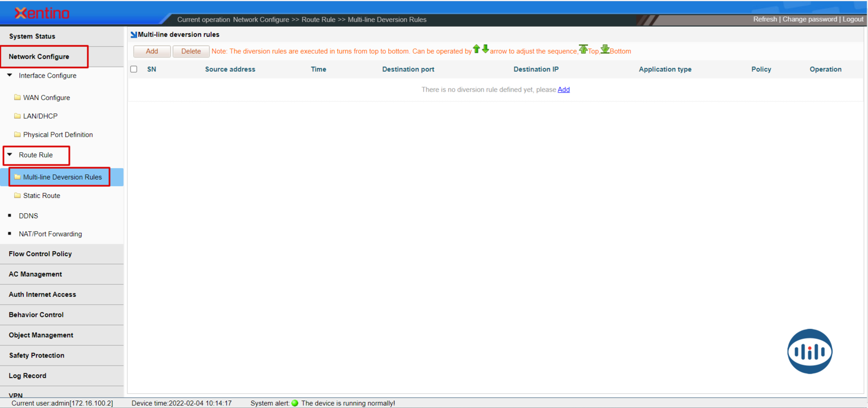868x408 pixels.
Task: Tick the select-all checkbox beside SN
Action: coord(134,69)
